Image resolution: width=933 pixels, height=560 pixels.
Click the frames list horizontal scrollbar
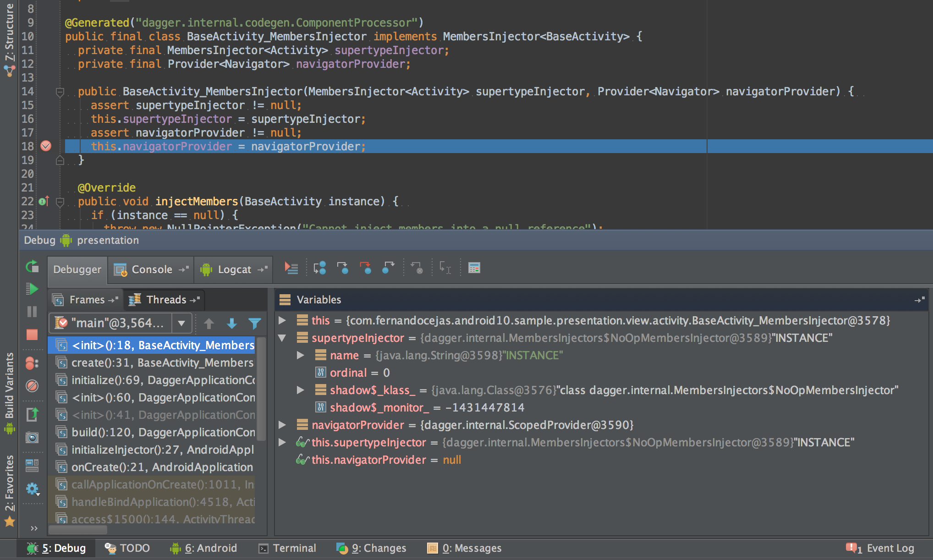pos(78,530)
